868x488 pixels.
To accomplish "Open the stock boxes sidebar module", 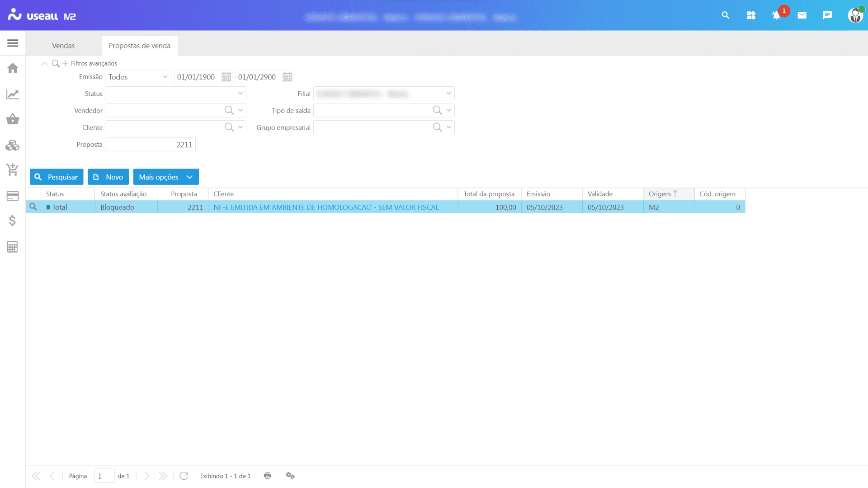I will point(13,145).
